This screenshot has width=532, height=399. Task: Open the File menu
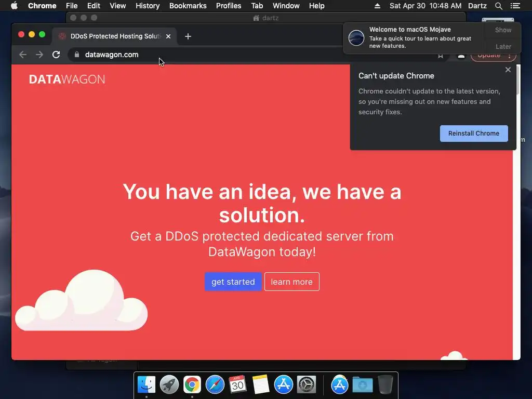click(x=72, y=6)
